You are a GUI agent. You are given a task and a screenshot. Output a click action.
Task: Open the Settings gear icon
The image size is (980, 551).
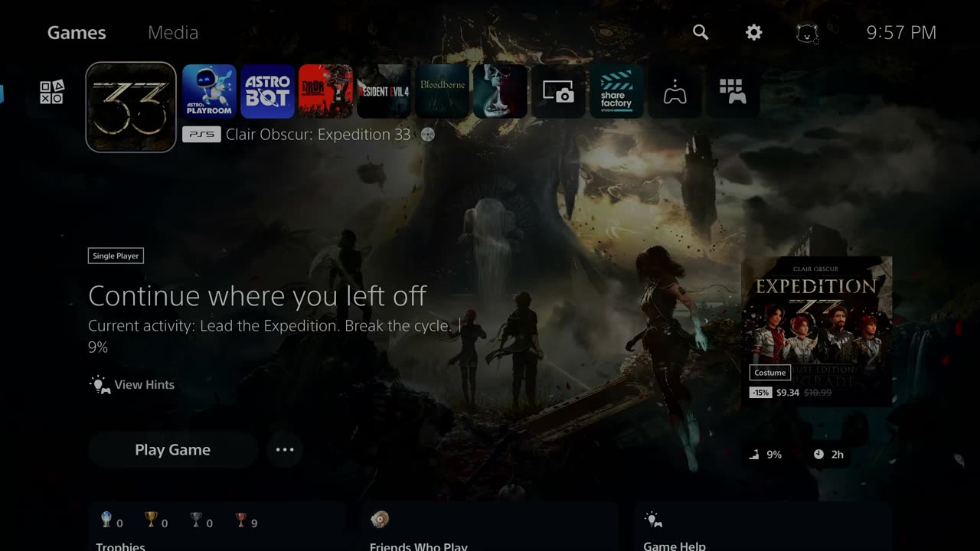(x=754, y=32)
